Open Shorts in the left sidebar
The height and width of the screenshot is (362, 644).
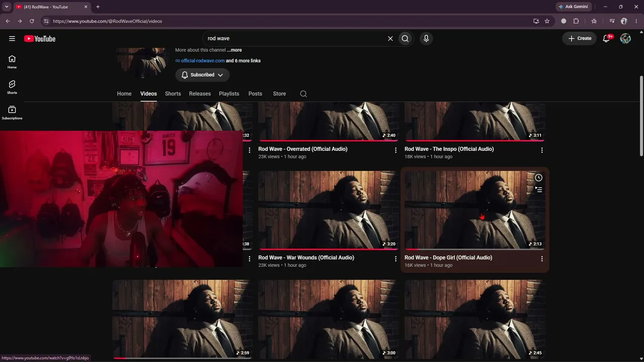click(12, 87)
